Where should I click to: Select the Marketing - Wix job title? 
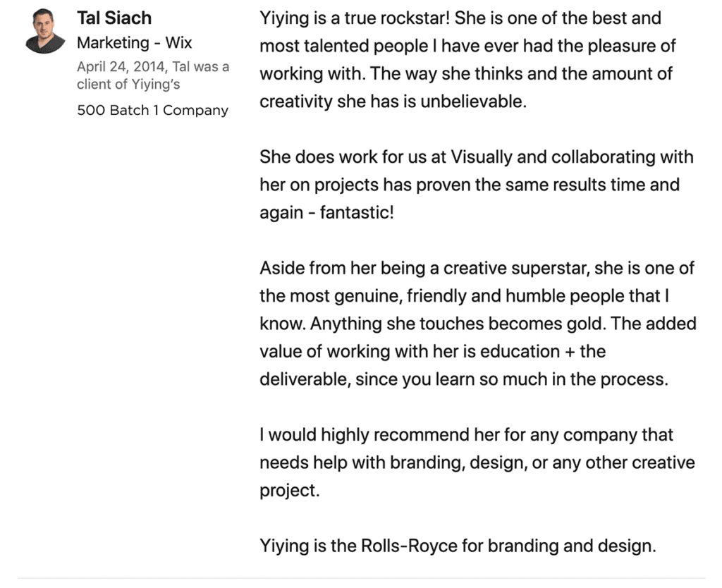pyautogui.click(x=135, y=43)
